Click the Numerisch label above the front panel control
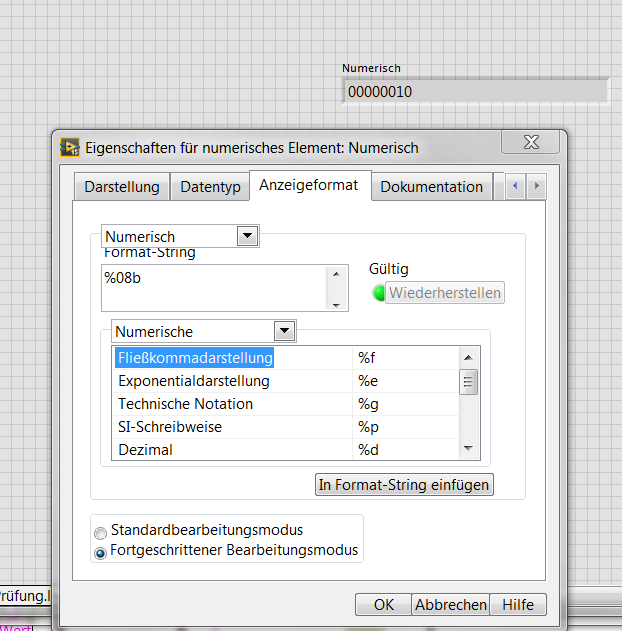The width and height of the screenshot is (622, 631). click(x=371, y=68)
